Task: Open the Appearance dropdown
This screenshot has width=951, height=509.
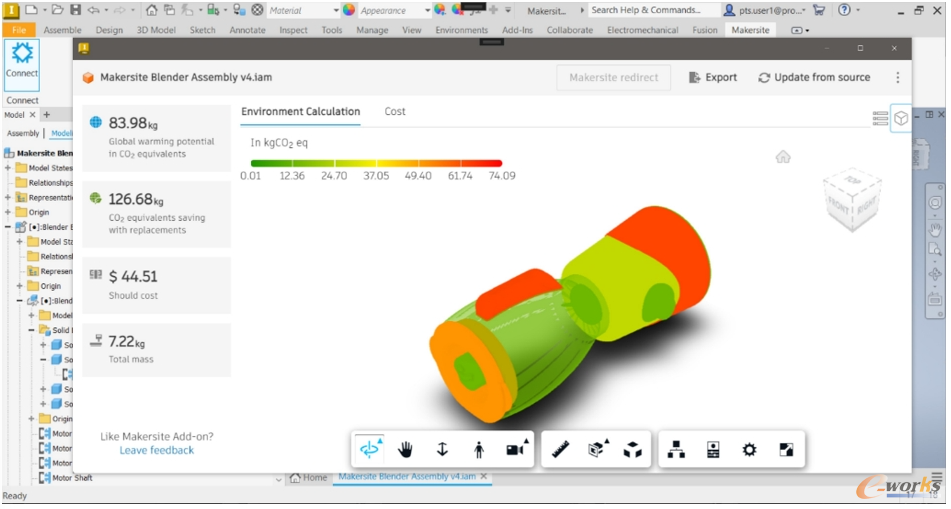Action: [394, 10]
